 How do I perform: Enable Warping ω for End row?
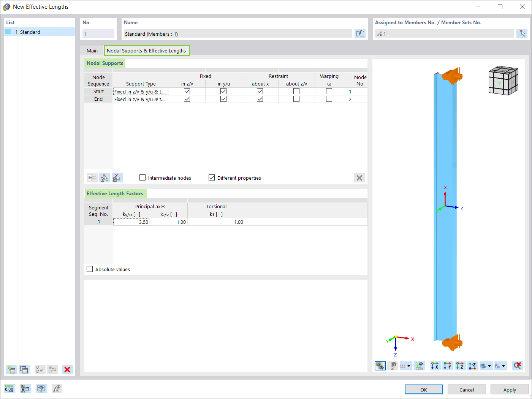point(329,99)
